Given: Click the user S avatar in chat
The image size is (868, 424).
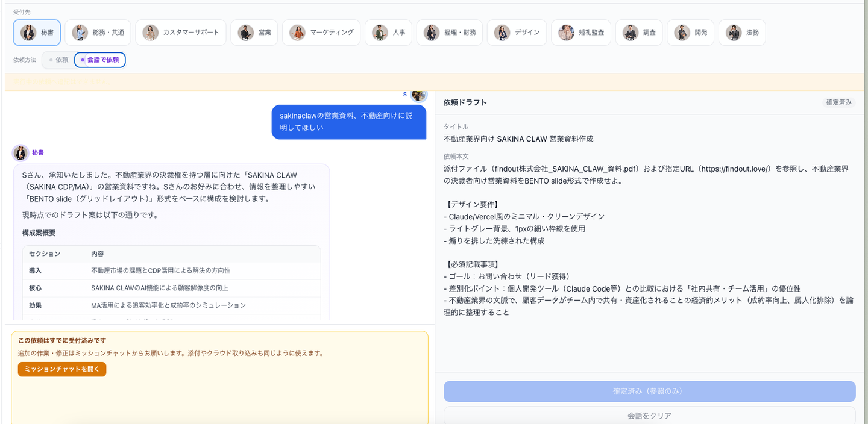Looking at the screenshot, I should coord(418,95).
